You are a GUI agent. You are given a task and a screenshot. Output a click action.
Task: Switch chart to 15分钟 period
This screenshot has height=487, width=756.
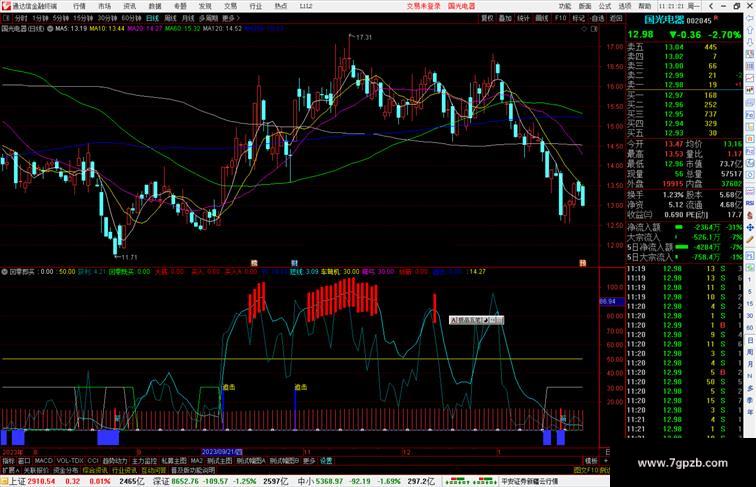tap(83, 18)
